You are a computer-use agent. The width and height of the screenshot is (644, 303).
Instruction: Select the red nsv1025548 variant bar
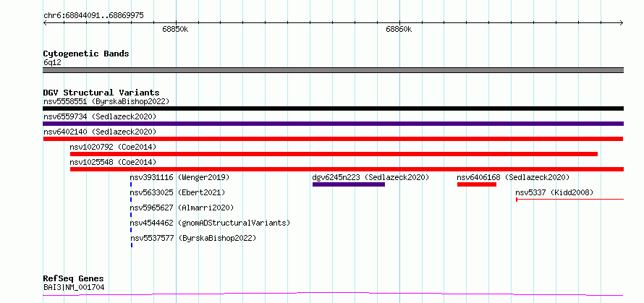coord(347,169)
